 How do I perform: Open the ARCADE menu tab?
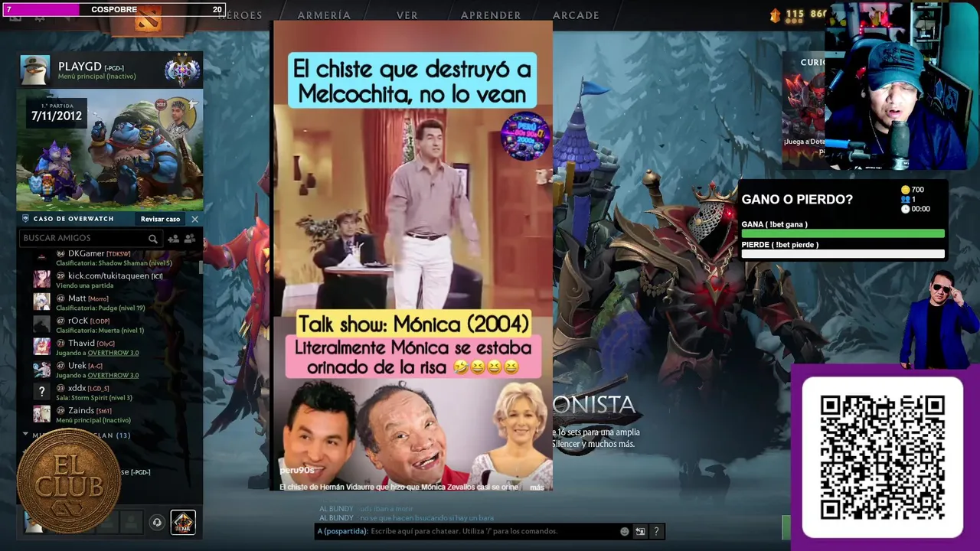pos(576,15)
